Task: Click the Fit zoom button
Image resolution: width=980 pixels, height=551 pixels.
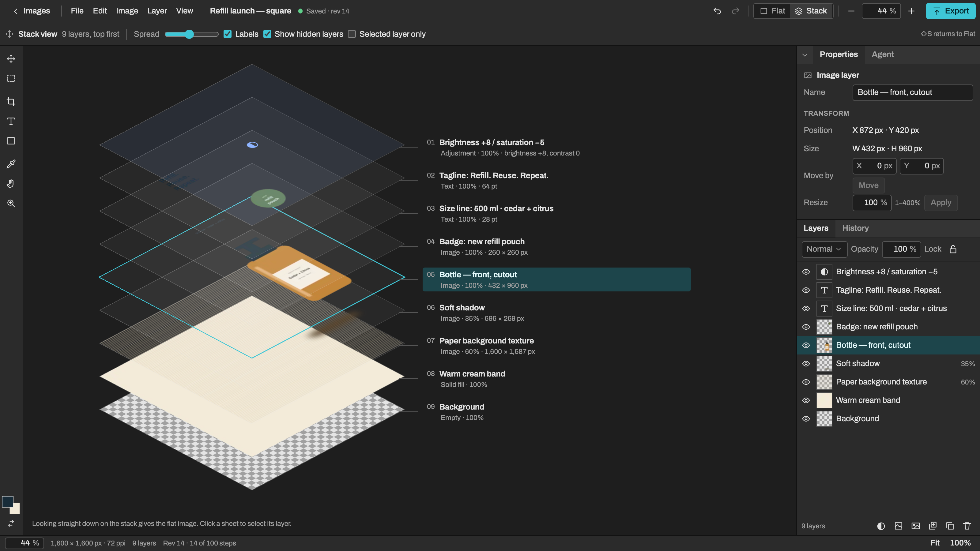Action: coord(935,543)
